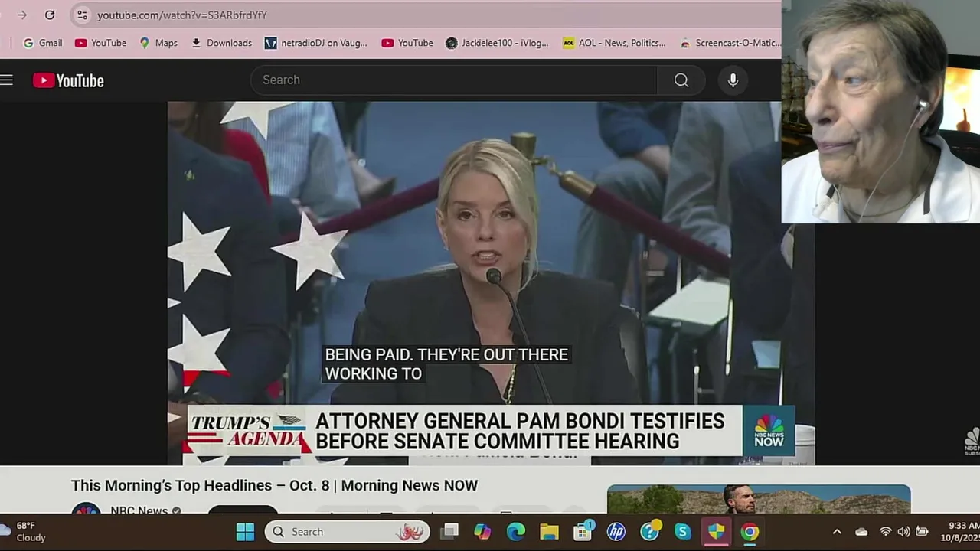
Task: Open Microsoft Store from taskbar
Action: coord(583,531)
